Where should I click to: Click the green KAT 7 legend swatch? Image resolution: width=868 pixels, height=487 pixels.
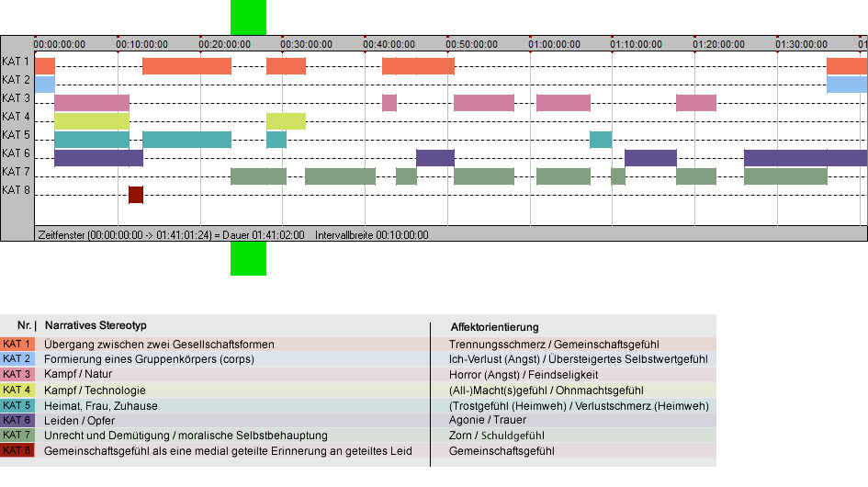click(x=17, y=435)
